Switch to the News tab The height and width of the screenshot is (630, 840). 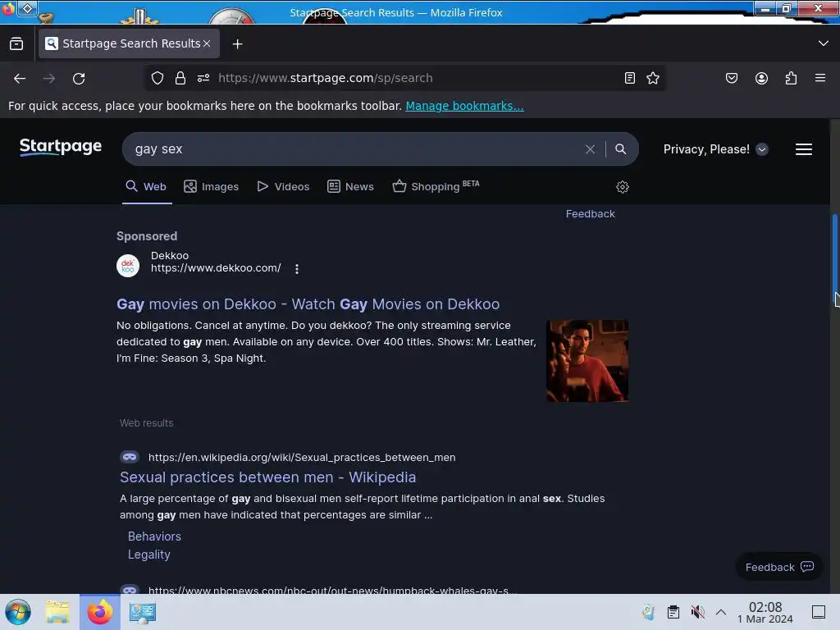(x=350, y=186)
